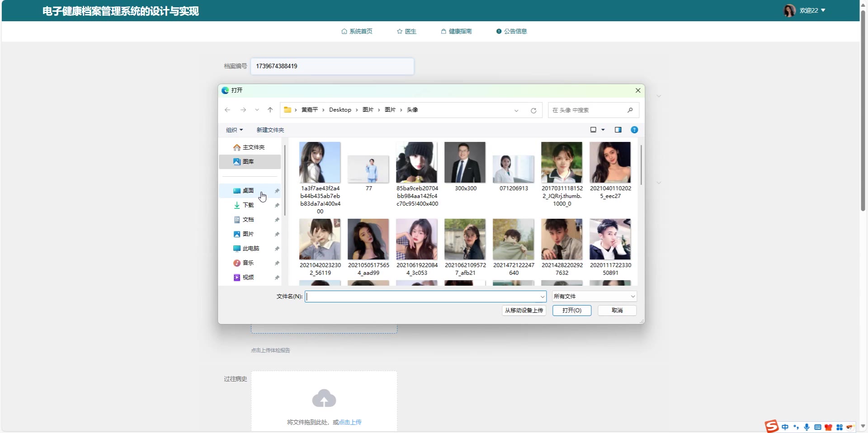The width and height of the screenshot is (868, 433).
Task: Navigate up one folder level
Action: (x=270, y=110)
